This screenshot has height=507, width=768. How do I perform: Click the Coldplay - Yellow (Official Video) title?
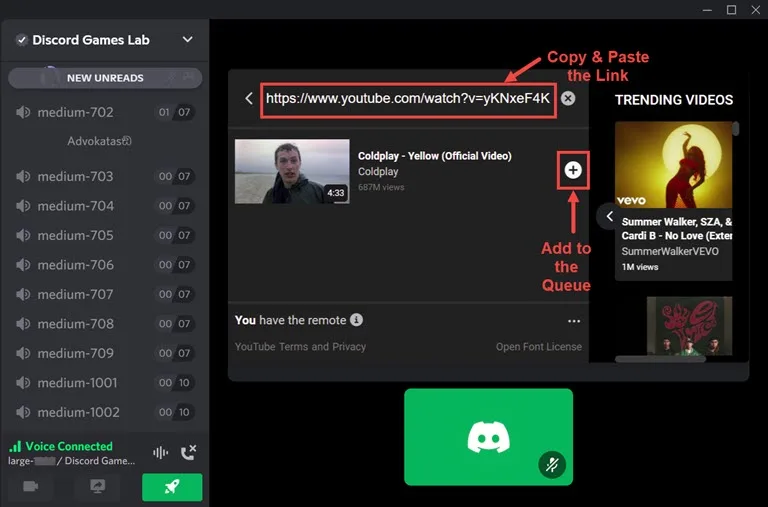coord(434,156)
